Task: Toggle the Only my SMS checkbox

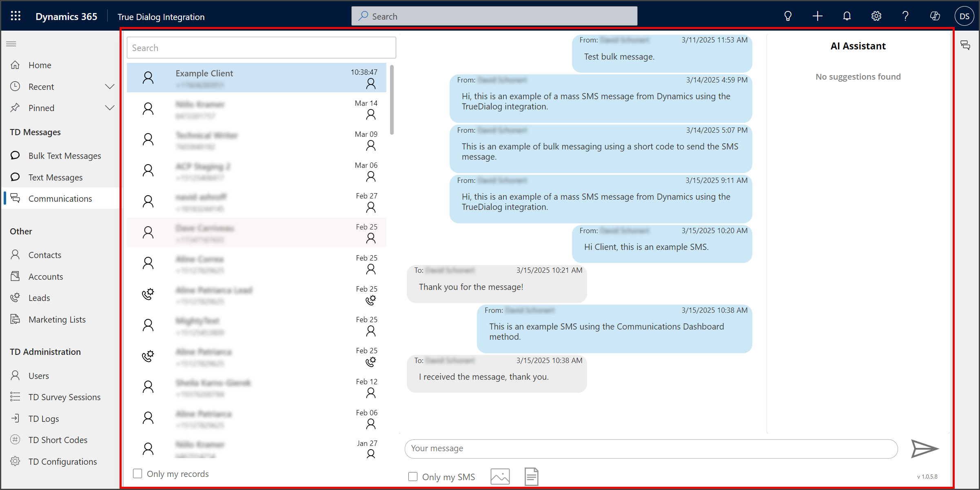Action: [x=413, y=477]
